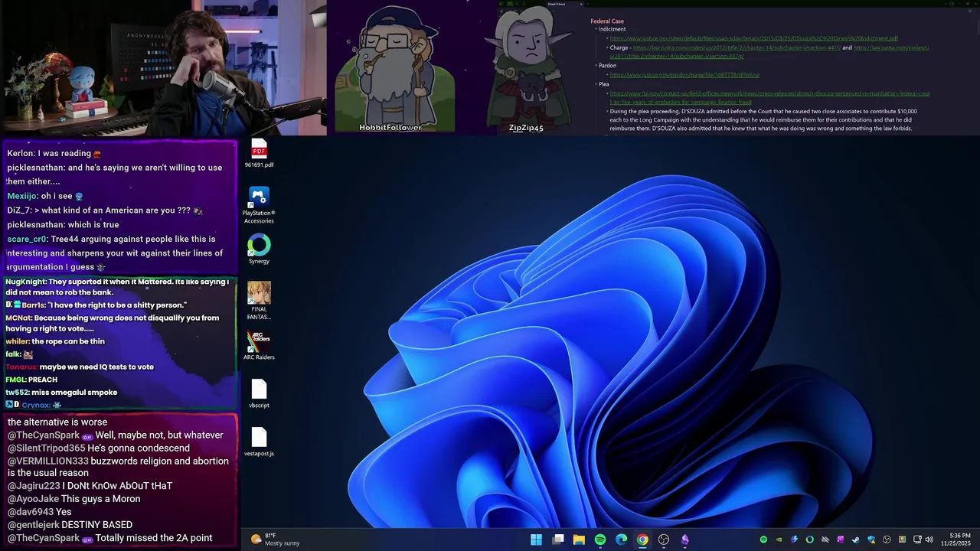Image resolution: width=980 pixels, height=551 pixels.
Task: Select the ARC Raiders desktop shortcut
Action: tap(259, 345)
